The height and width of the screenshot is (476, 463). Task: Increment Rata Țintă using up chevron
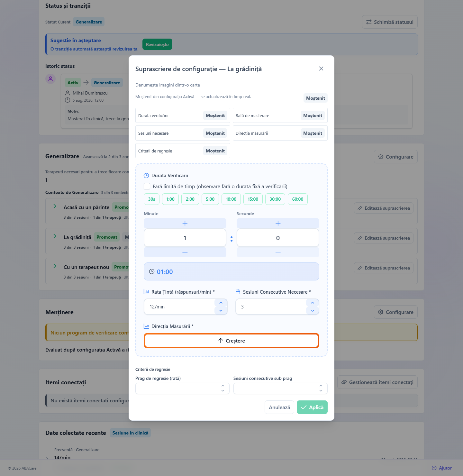pyautogui.click(x=221, y=303)
